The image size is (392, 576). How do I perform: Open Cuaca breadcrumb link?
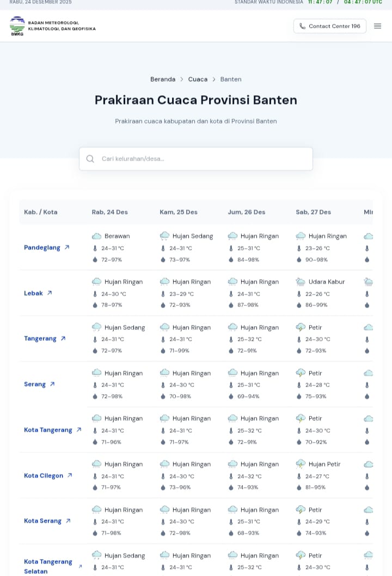[x=198, y=79]
